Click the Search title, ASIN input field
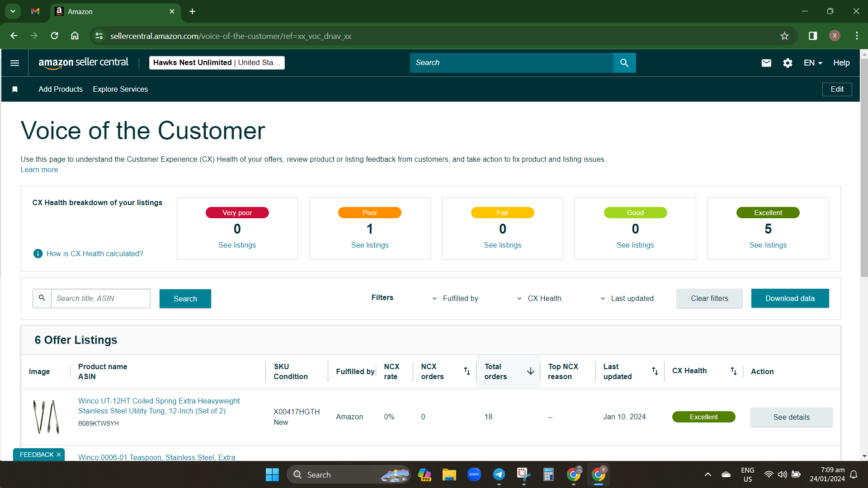The width and height of the screenshot is (868, 488). click(x=100, y=298)
